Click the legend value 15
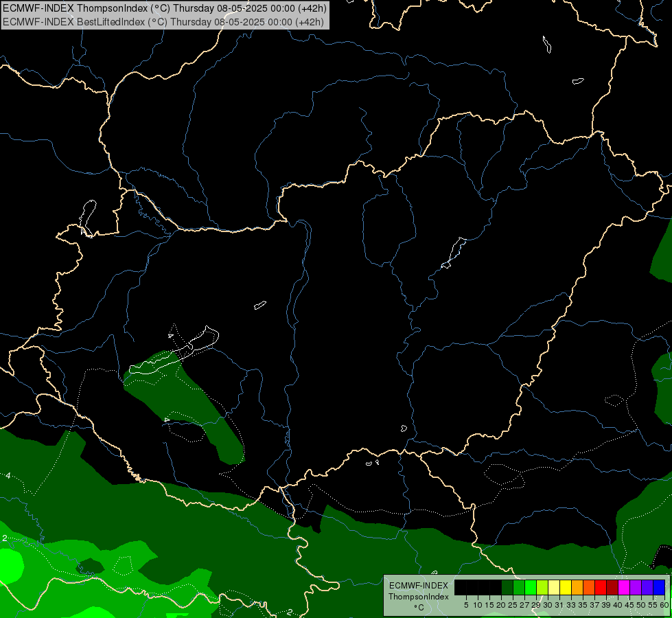This screenshot has width=672, height=618. (x=489, y=605)
